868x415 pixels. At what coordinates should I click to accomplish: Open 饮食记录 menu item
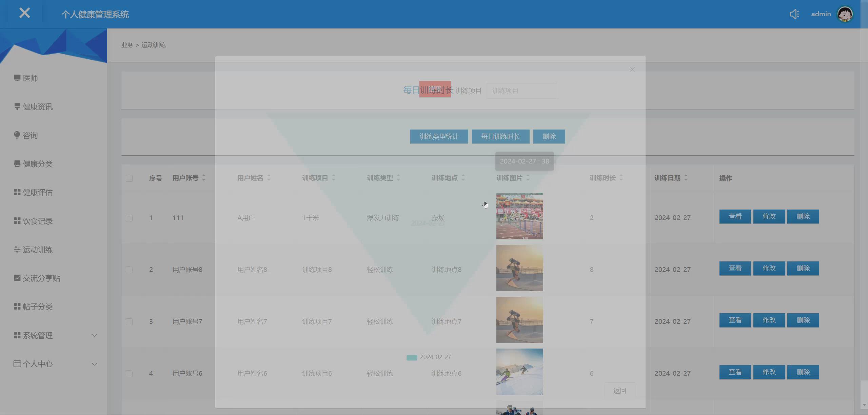point(37,221)
